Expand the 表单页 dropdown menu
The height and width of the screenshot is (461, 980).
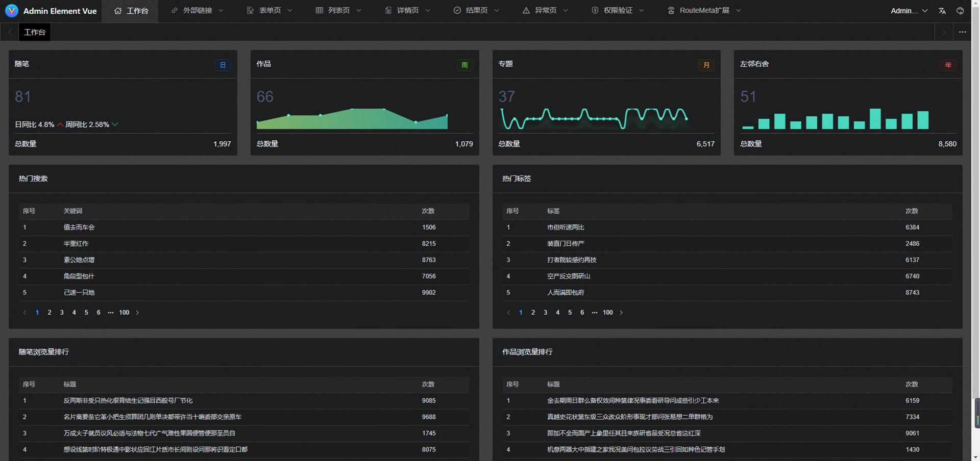click(290, 11)
